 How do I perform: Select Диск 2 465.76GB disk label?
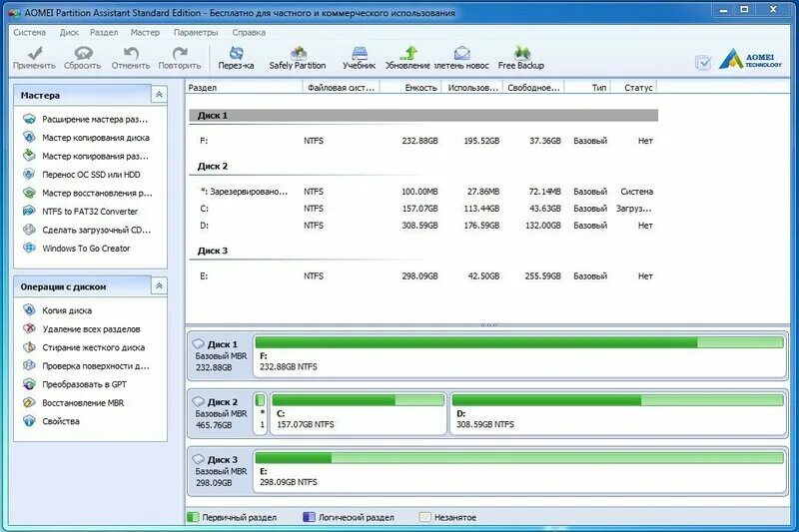(x=220, y=413)
